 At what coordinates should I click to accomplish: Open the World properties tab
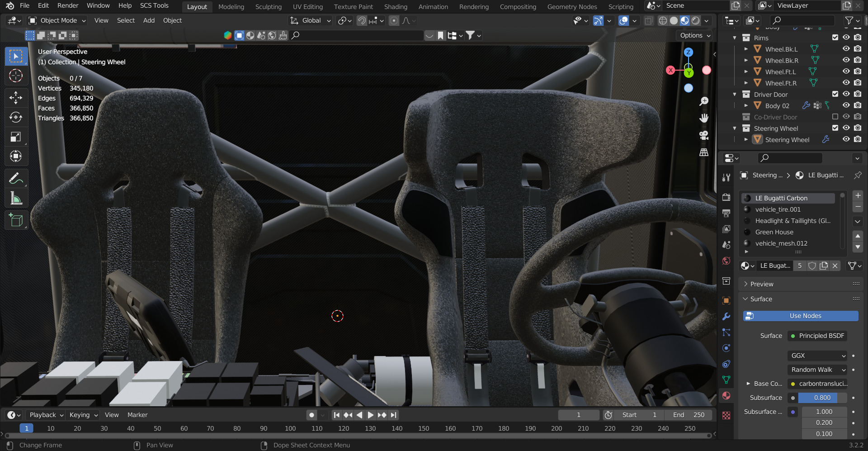click(x=726, y=261)
